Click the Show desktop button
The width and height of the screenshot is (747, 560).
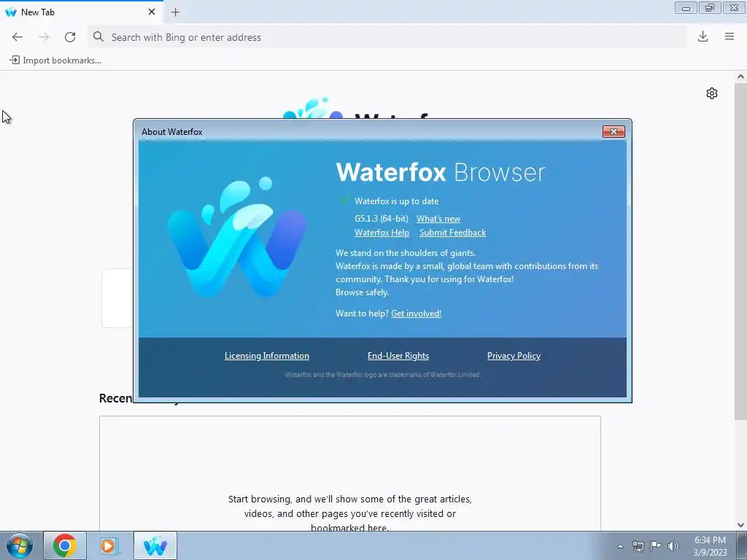point(742,545)
